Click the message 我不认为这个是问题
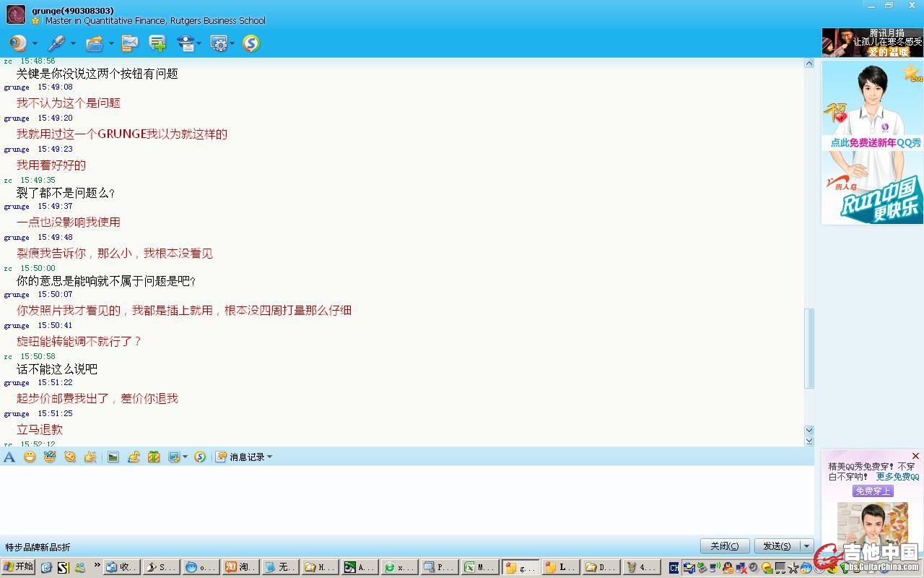The image size is (924, 578). click(x=69, y=103)
